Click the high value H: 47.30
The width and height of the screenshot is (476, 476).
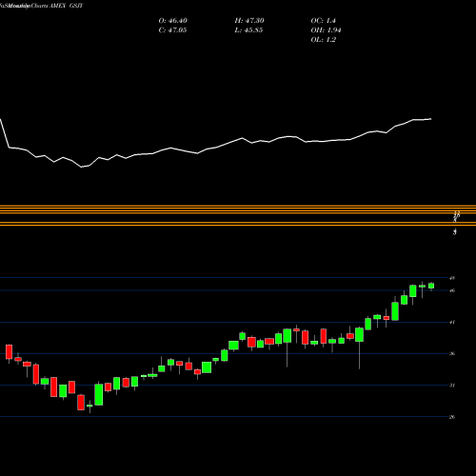click(249, 21)
